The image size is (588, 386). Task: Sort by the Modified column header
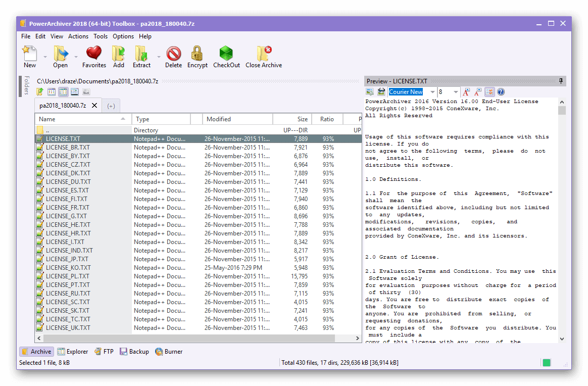tap(237, 119)
